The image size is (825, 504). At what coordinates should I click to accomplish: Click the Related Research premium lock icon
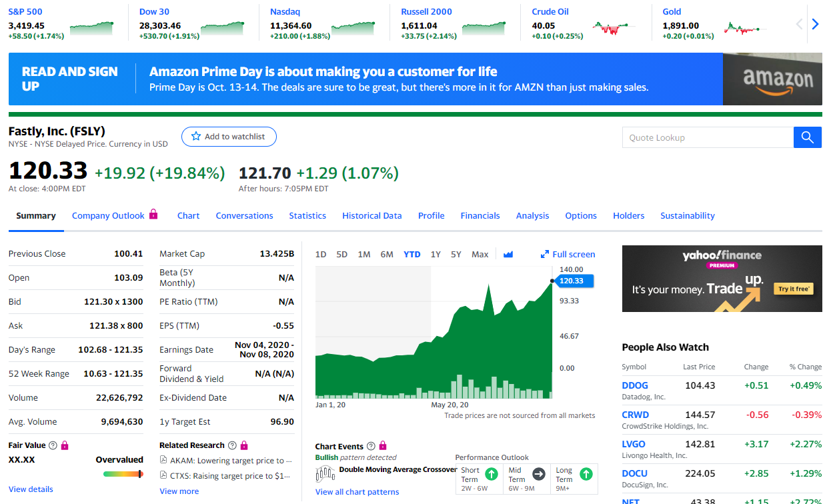click(244, 445)
